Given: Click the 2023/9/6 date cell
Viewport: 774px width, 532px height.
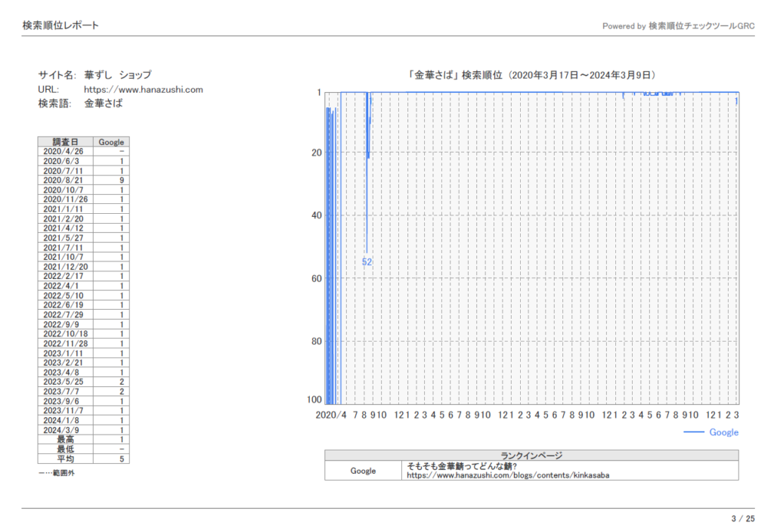Looking at the screenshot, I should (x=65, y=402).
